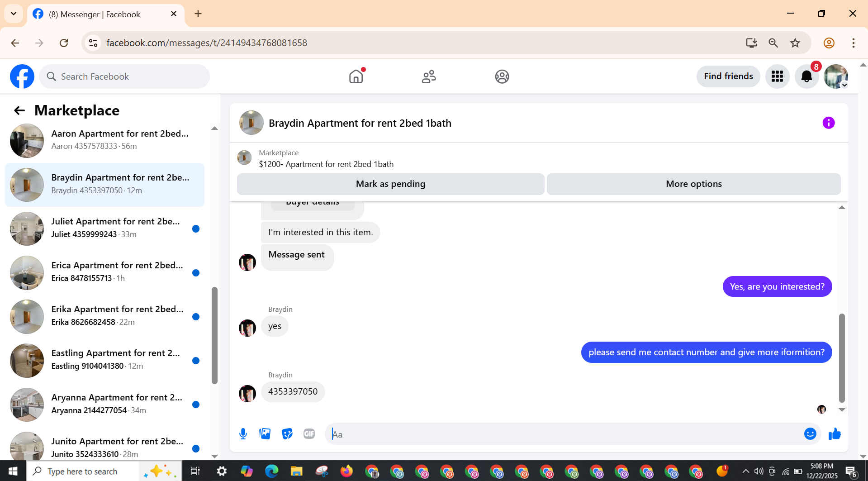Open the notifications bell
Screen dimensions: 868x481
click(x=806, y=76)
